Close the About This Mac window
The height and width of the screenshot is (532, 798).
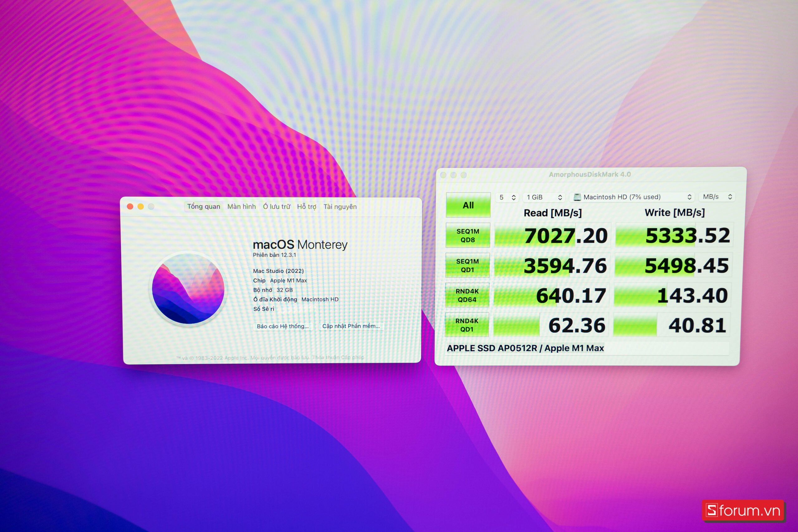[x=130, y=206]
